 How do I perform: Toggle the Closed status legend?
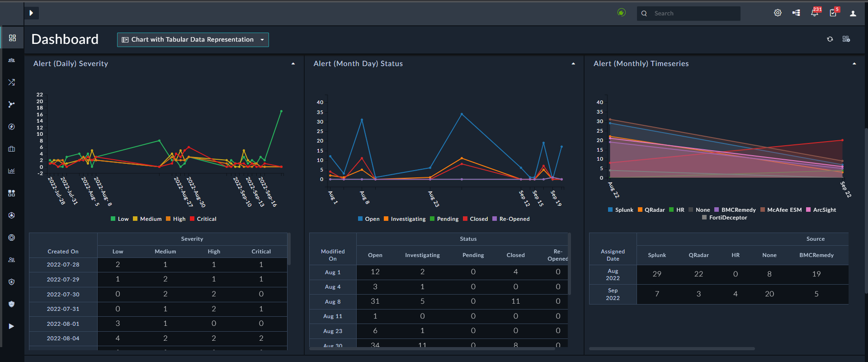475,219
